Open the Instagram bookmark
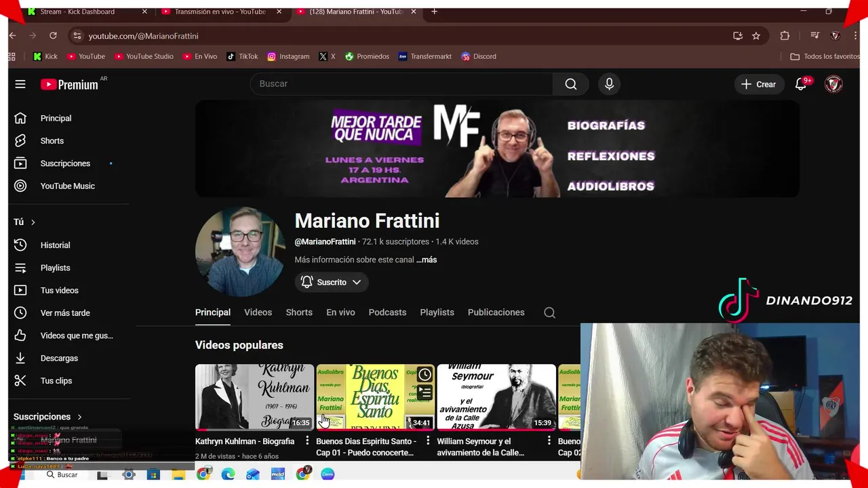The width and height of the screenshot is (868, 488). click(x=288, y=56)
